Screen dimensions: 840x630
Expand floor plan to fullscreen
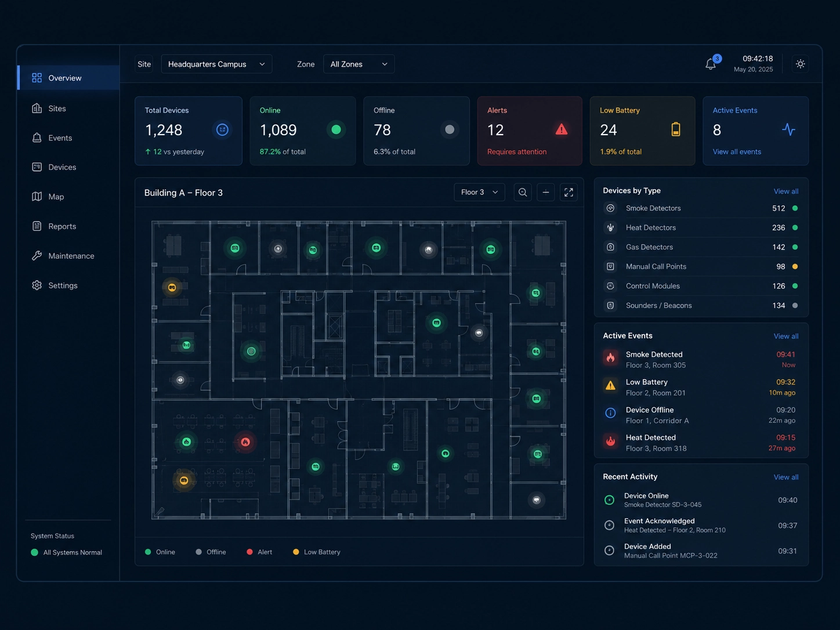(x=569, y=192)
